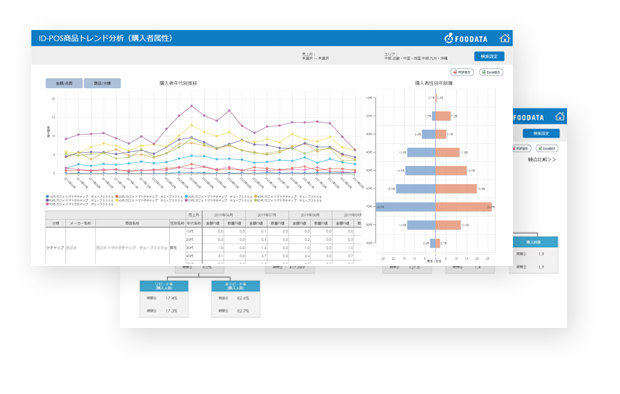Click the 売上月 header cell
This screenshot has width=620, height=394.
(x=194, y=215)
